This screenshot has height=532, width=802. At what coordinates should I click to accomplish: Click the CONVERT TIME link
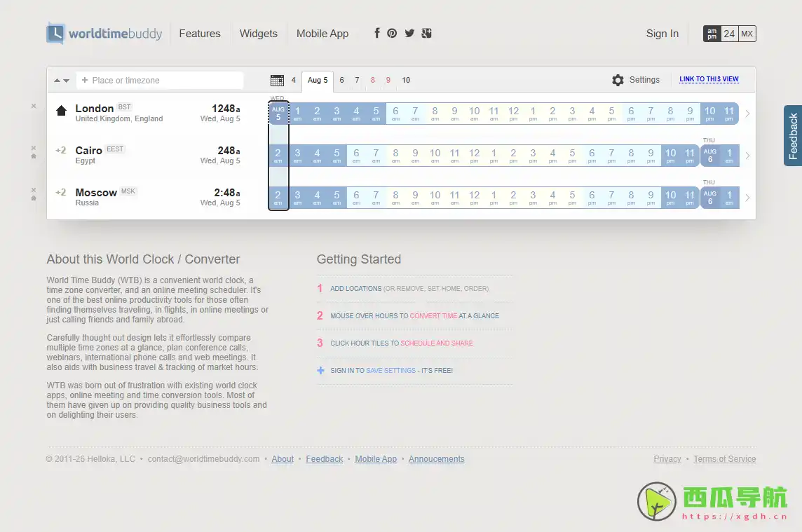pos(434,316)
